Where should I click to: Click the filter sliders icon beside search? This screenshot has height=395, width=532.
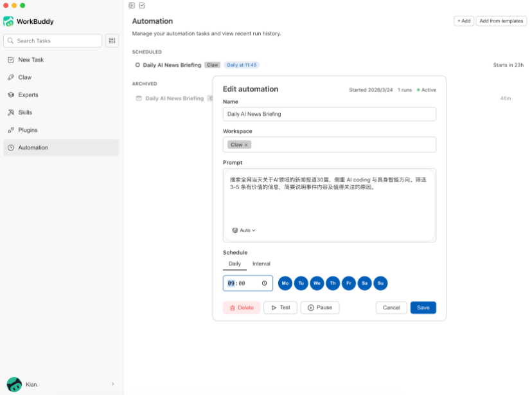click(112, 41)
